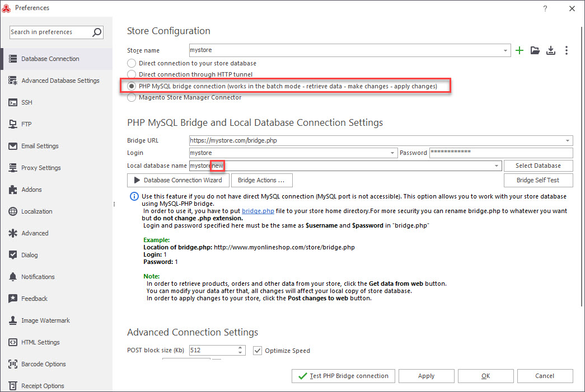585x392 pixels.
Task: Click the Advanced asterisk icon
Action: [13, 233]
